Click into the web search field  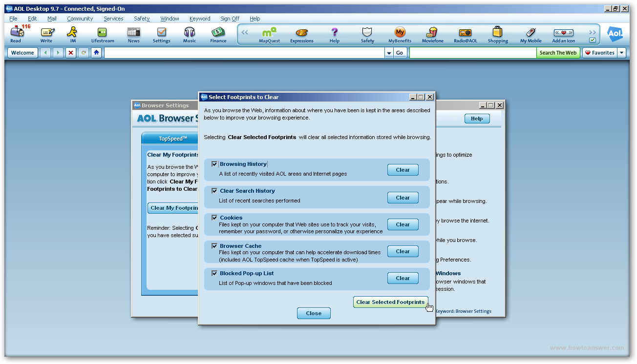point(473,53)
